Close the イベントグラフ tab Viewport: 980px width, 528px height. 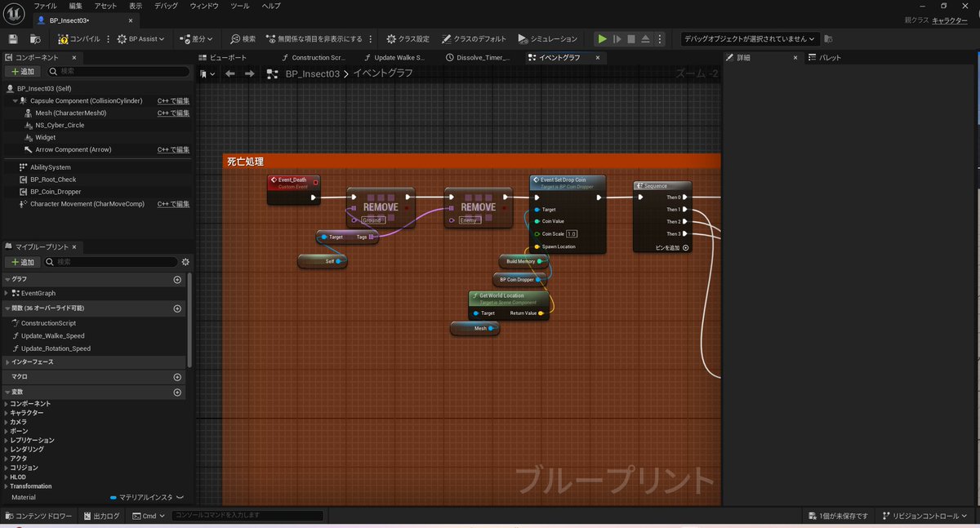click(597, 58)
